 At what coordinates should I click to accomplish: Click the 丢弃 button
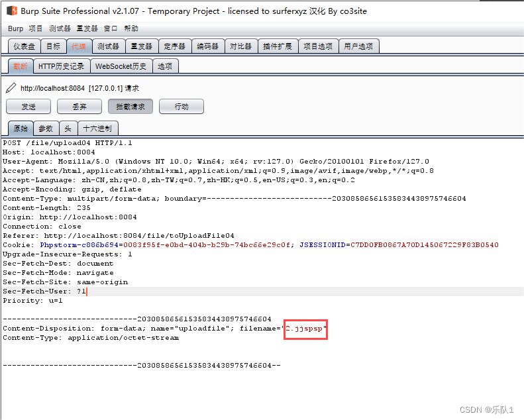tap(79, 107)
